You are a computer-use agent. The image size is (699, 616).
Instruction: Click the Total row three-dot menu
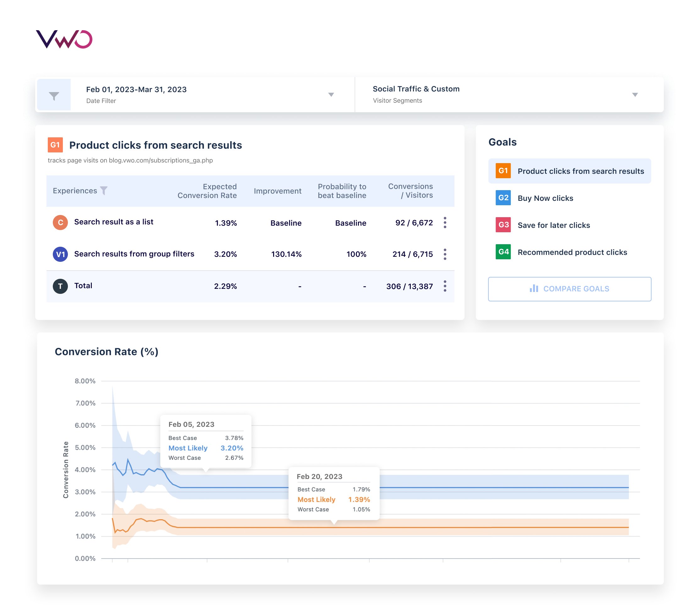click(x=445, y=285)
